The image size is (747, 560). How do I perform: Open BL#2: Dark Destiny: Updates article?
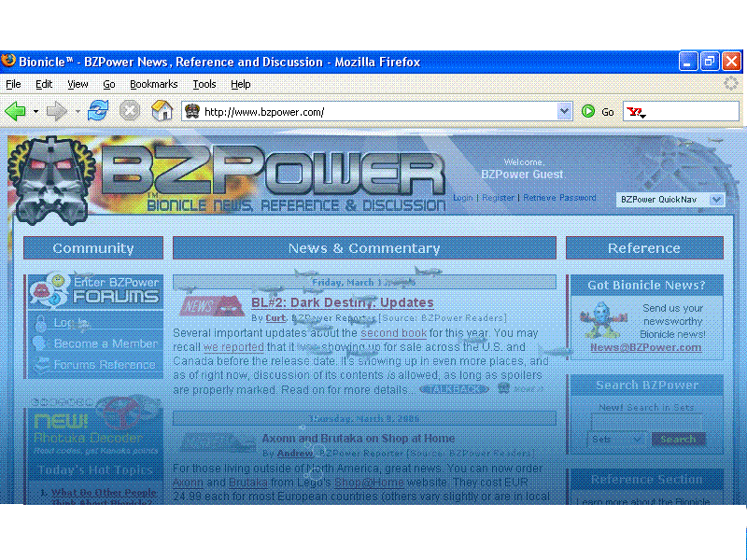point(342,302)
